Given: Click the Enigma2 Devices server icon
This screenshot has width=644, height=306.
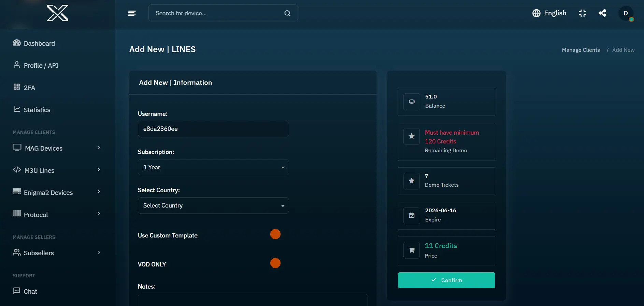Looking at the screenshot, I should pos(17,191).
